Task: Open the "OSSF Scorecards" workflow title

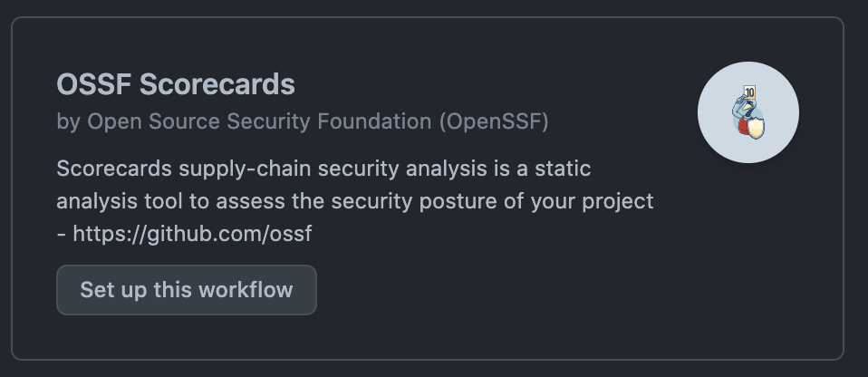Action: click(176, 84)
